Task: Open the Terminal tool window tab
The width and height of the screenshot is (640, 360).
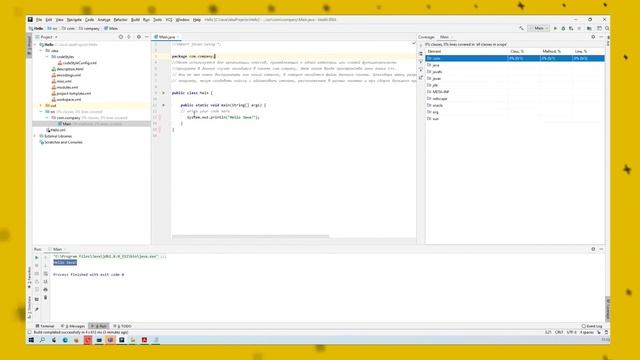Action: click(45, 326)
